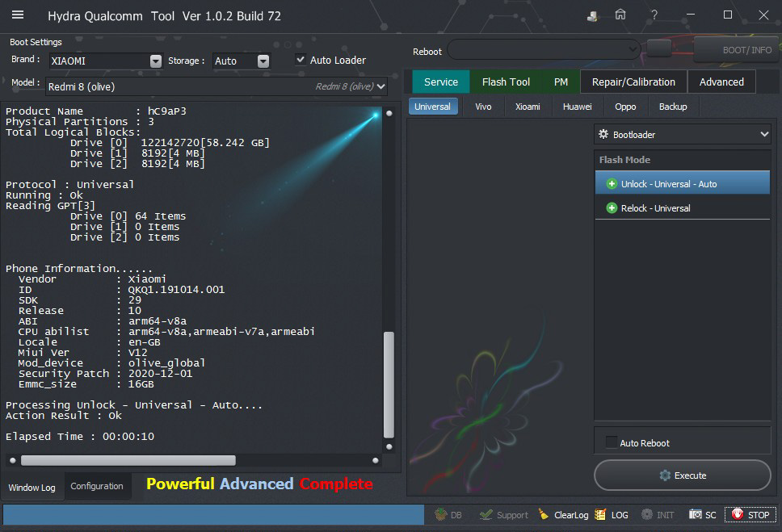The width and height of the screenshot is (782, 532).
Task: Click the Bootloader gear icon
Action: pos(603,134)
